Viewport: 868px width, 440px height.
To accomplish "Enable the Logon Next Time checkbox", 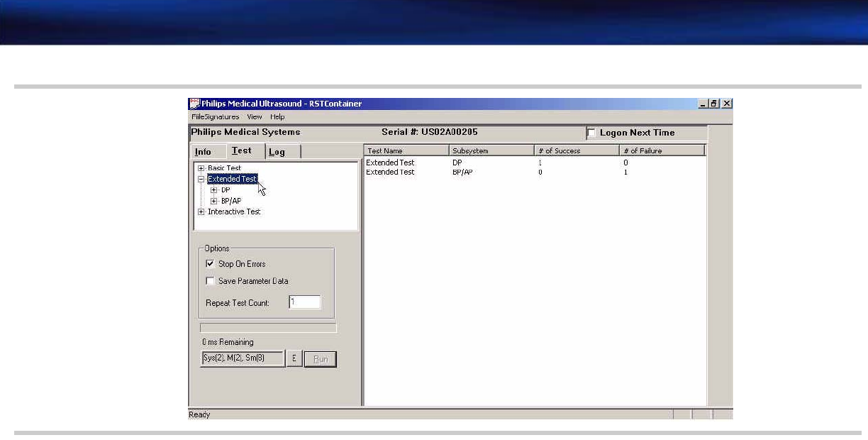I will 591,133.
